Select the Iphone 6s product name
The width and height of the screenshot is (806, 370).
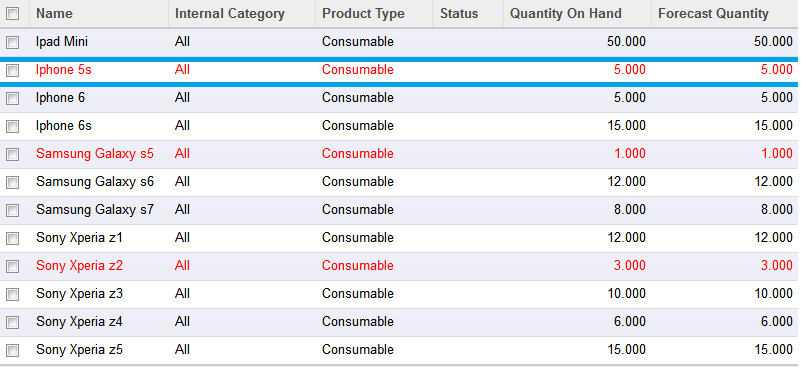point(64,126)
